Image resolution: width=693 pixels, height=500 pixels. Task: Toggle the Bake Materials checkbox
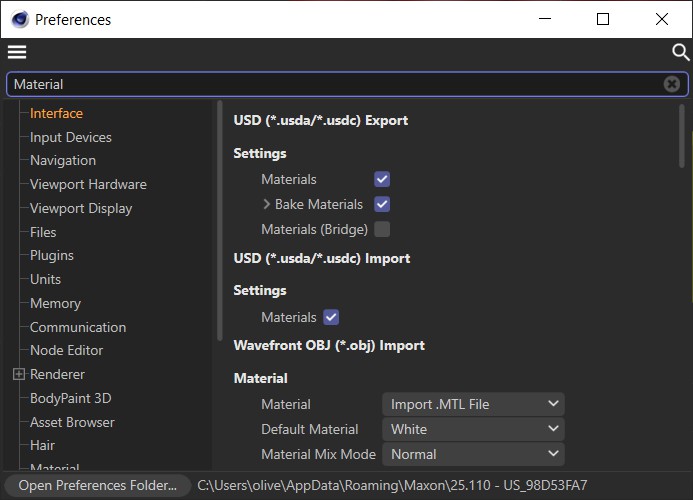(382, 204)
